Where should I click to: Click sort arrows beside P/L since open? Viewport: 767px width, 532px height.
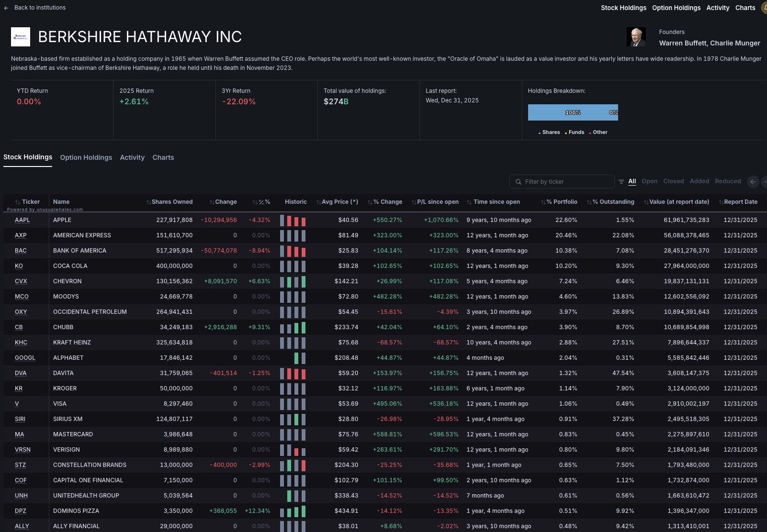414,202
